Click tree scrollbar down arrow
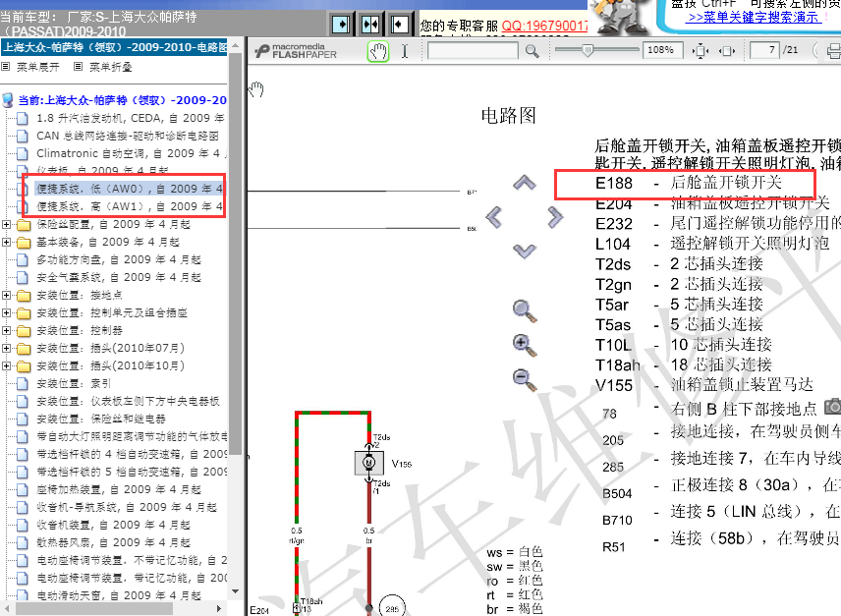This screenshot has width=841, height=616. click(x=235, y=591)
